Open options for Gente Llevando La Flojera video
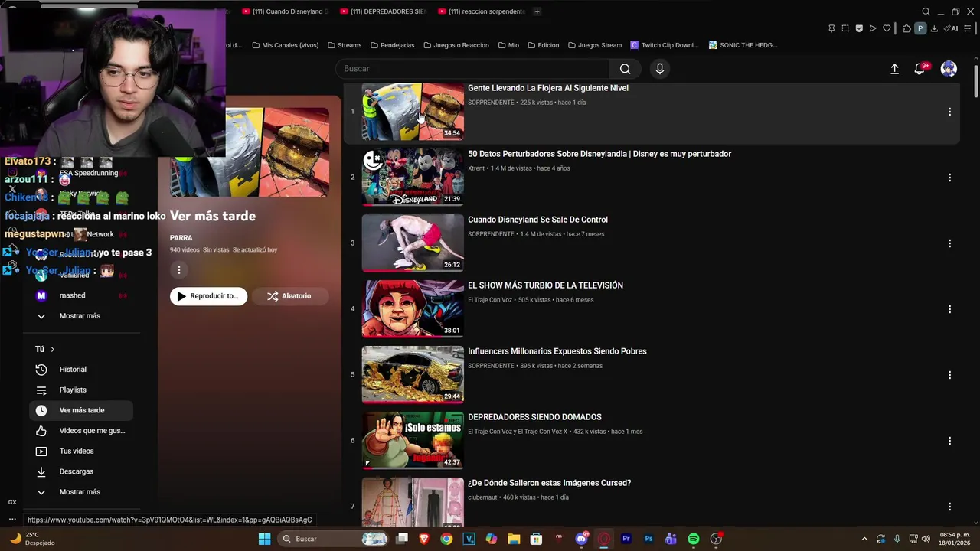The image size is (980, 551). point(949,112)
